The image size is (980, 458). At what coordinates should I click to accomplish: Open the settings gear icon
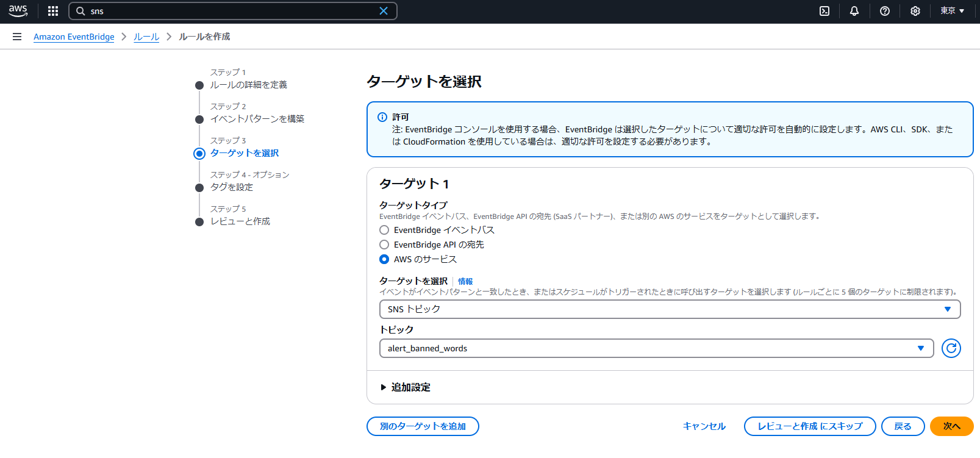pyautogui.click(x=915, y=11)
